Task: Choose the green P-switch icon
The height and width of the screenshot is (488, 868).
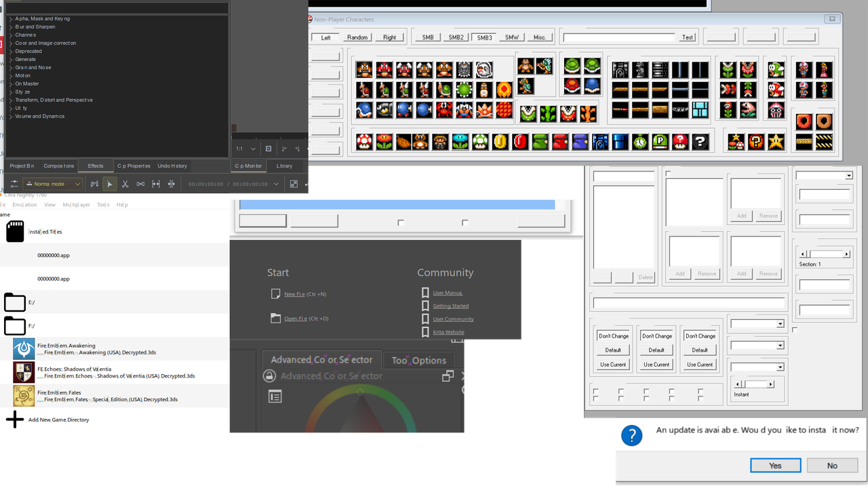Action: [660, 142]
